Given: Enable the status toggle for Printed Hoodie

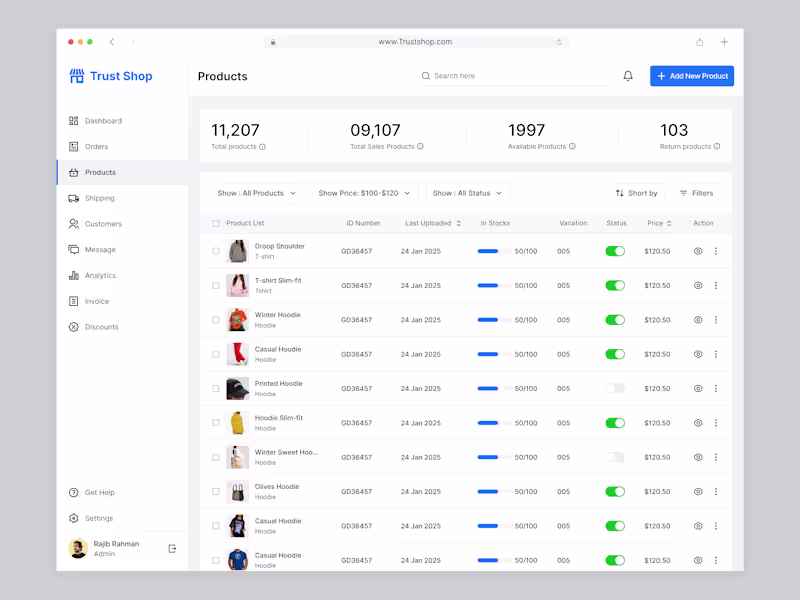Looking at the screenshot, I should click(x=615, y=388).
